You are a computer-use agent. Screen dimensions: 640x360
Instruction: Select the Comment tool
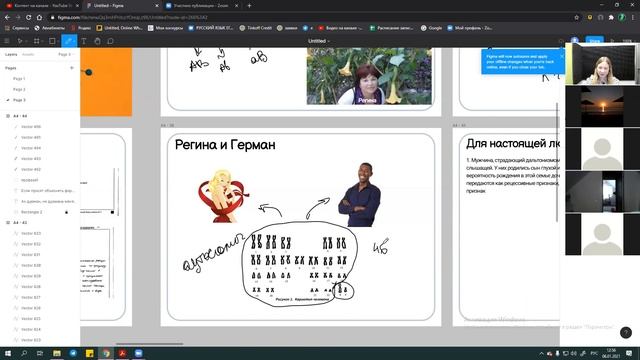(x=110, y=41)
